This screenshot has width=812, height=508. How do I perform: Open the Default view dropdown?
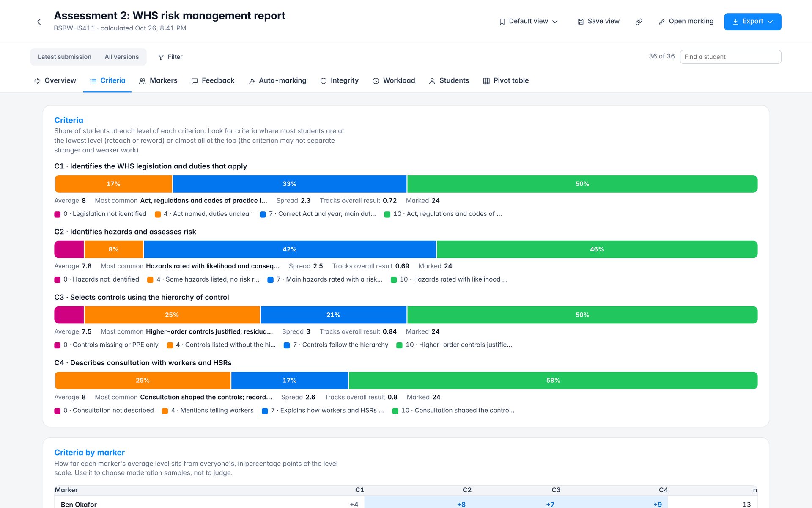pos(529,22)
